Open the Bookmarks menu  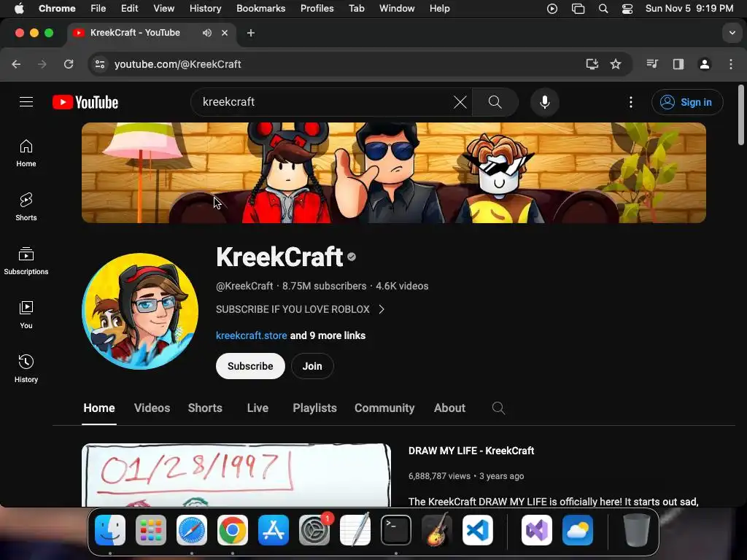tap(260, 9)
